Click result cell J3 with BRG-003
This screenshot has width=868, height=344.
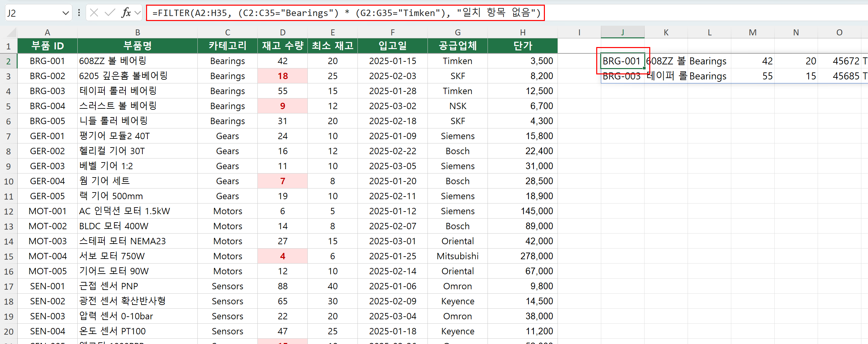tap(622, 76)
